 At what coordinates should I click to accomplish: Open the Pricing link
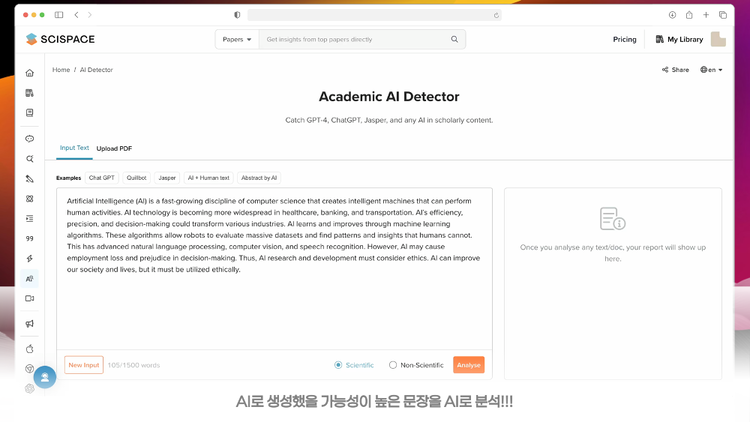tap(625, 39)
